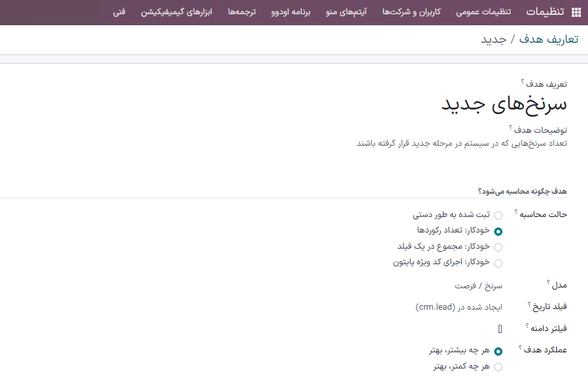Click help icon next to فیلد تاریخ

(529, 303)
